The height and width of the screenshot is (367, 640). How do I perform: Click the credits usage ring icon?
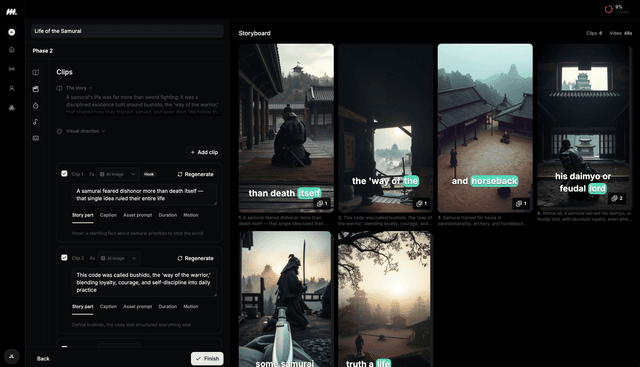click(608, 9)
